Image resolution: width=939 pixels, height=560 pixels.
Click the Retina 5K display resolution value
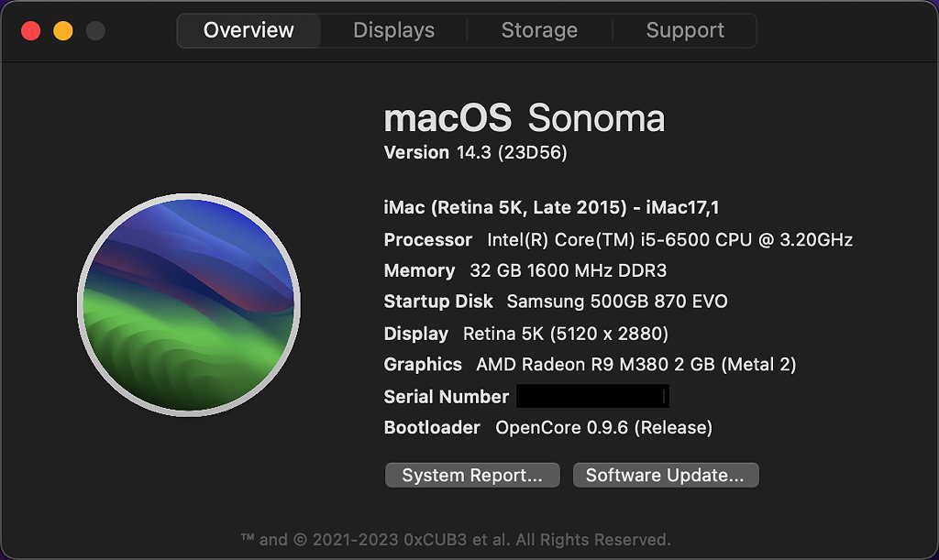point(566,334)
